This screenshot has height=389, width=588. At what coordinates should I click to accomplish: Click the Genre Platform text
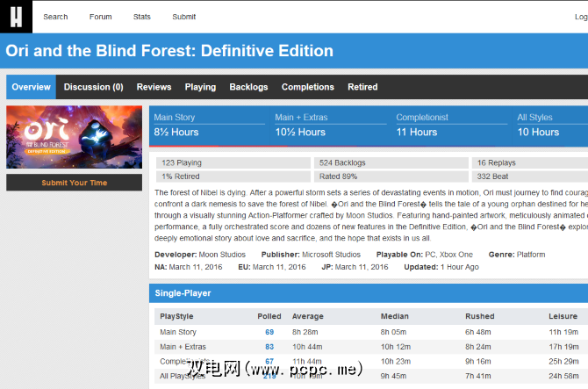point(517,255)
